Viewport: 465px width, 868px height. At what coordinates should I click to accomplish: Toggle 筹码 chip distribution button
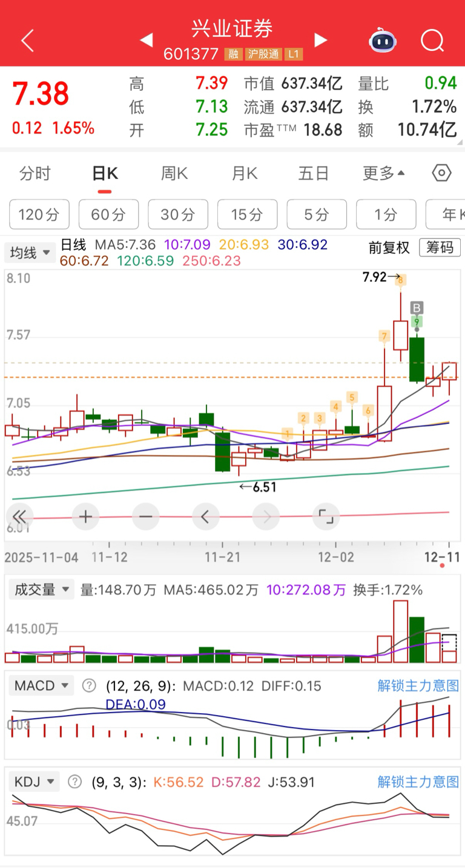440,247
